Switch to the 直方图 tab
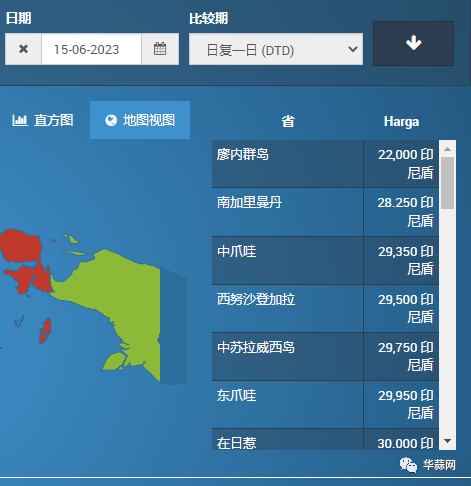 click(43, 120)
